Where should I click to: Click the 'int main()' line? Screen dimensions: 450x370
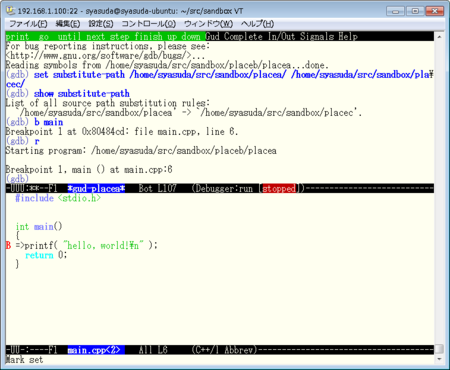[x=39, y=227]
